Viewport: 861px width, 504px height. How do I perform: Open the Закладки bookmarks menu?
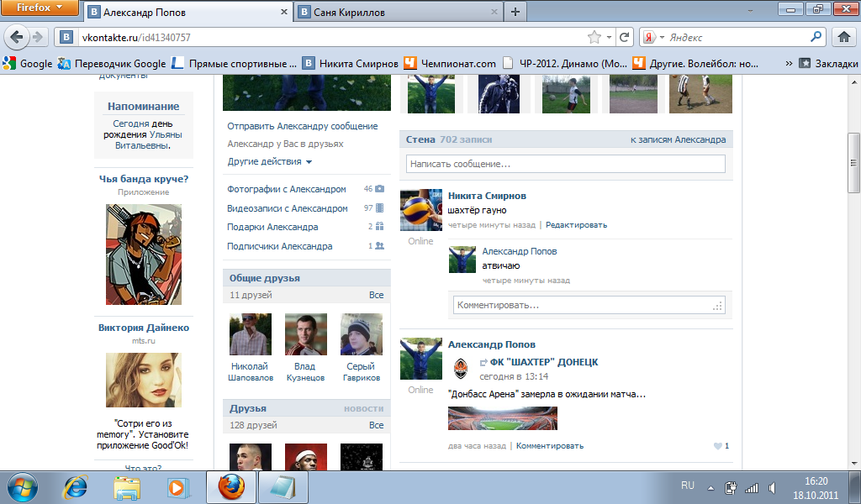(x=828, y=64)
